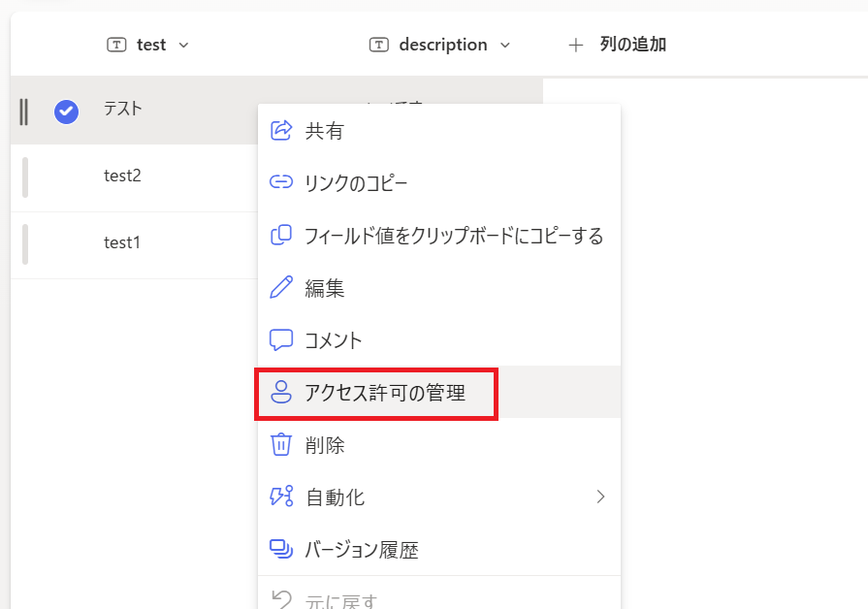Select the test2 row selection circle
The image size is (868, 609).
click(x=65, y=176)
